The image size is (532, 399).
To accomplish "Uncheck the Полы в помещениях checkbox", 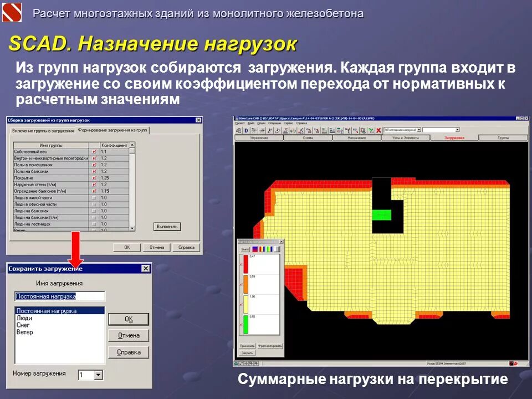I will (94, 165).
